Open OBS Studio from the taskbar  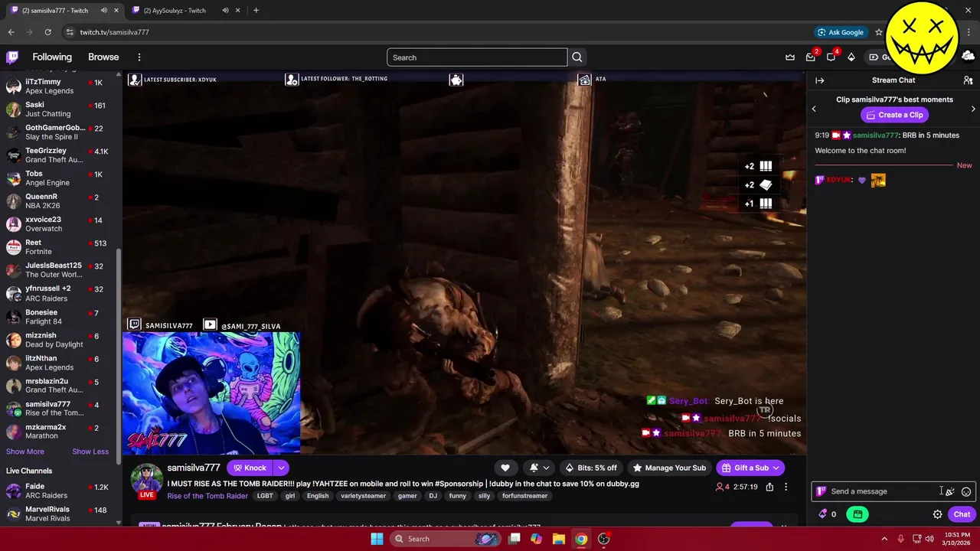coord(604,539)
